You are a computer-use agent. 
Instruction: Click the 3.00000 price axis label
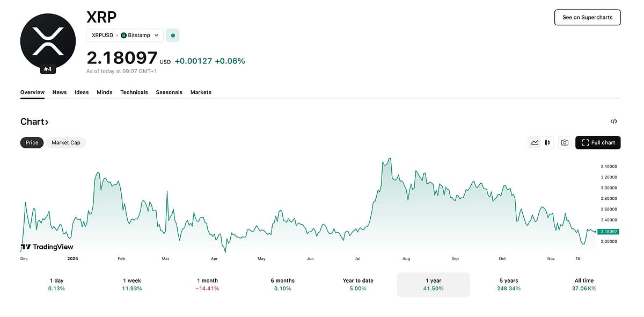point(609,188)
